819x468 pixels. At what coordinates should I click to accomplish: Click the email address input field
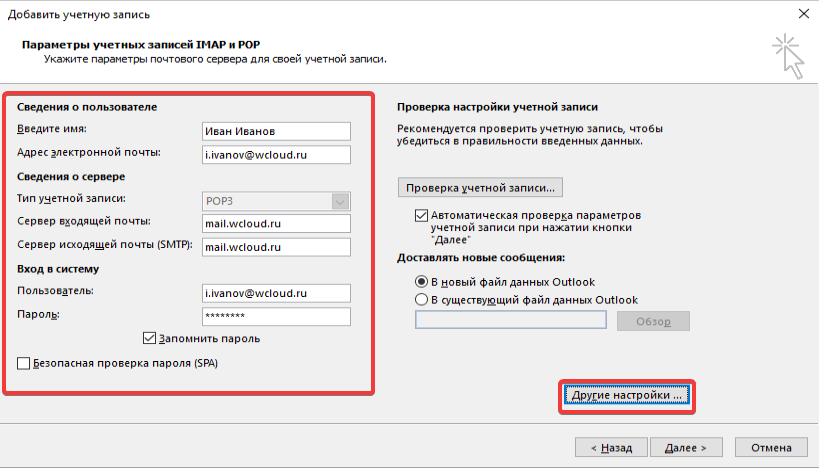pyautogui.click(x=275, y=154)
